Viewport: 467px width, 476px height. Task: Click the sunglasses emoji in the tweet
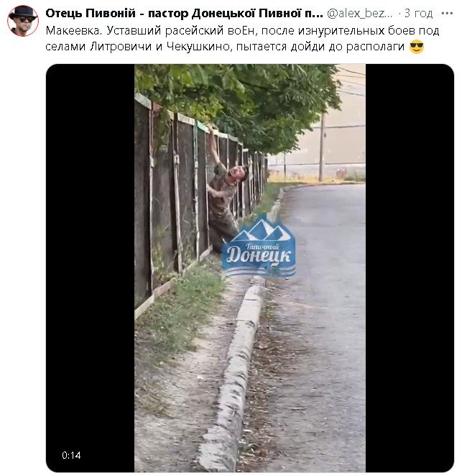coord(417,47)
